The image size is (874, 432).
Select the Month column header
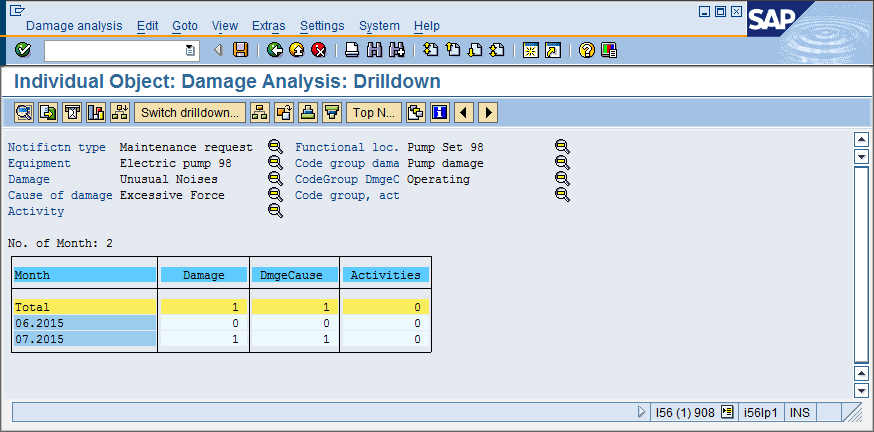point(85,275)
